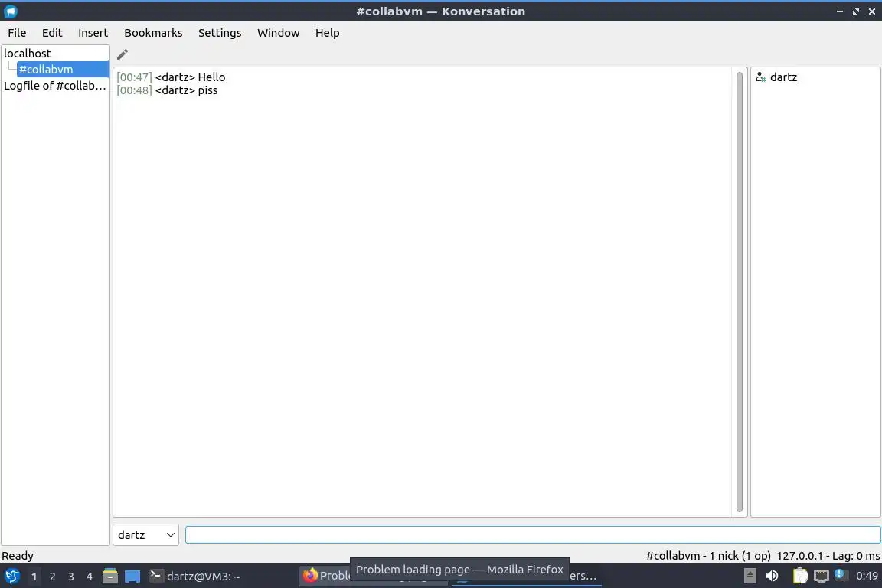Open the Window menu
The height and width of the screenshot is (588, 882).
click(x=279, y=33)
